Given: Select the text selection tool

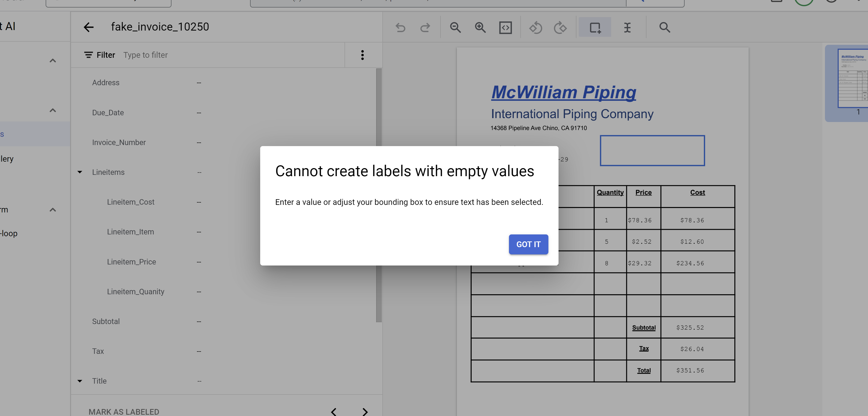Looking at the screenshot, I should pos(627,27).
